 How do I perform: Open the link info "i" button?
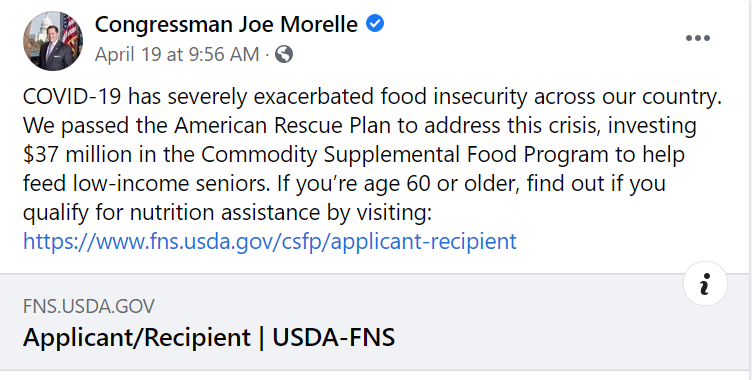pyautogui.click(x=705, y=284)
